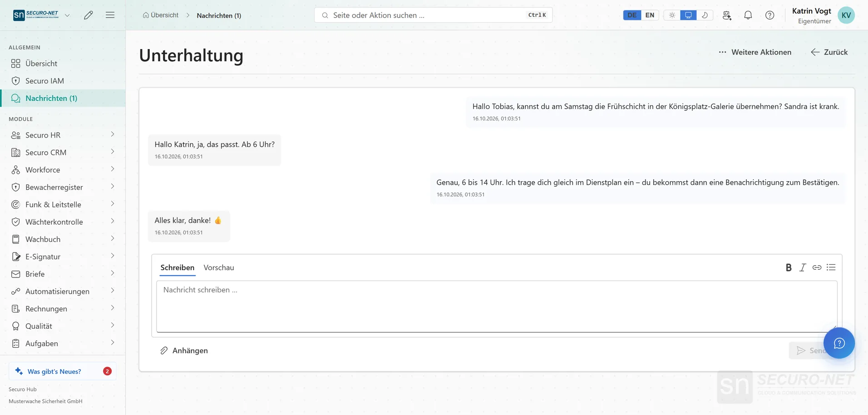The width and height of the screenshot is (868, 415).
Task: Click the Zurück button
Action: (829, 52)
